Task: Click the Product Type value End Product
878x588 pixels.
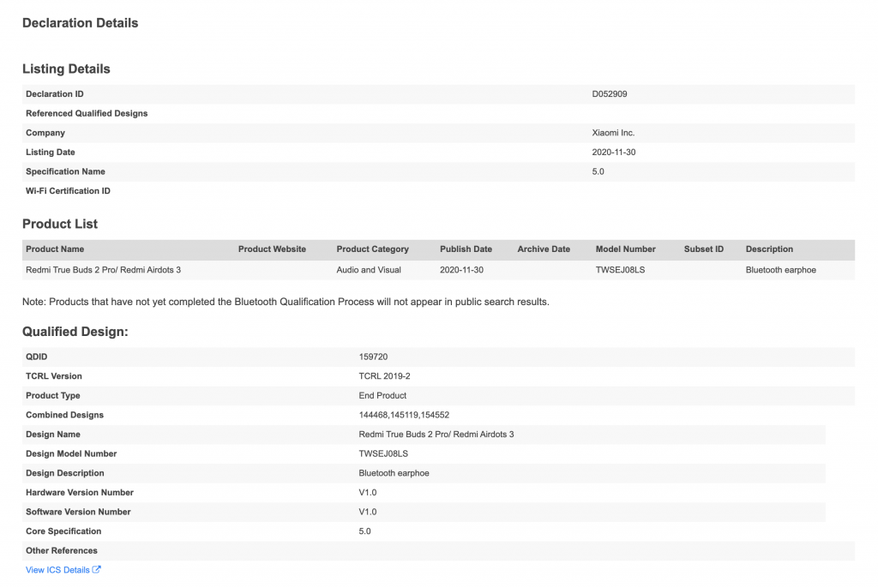Action: [382, 395]
